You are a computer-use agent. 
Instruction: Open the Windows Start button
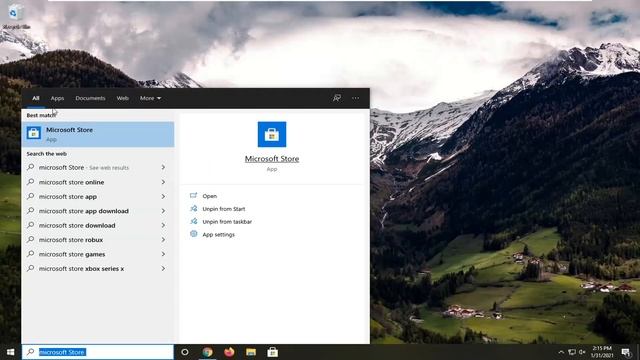click(11, 352)
